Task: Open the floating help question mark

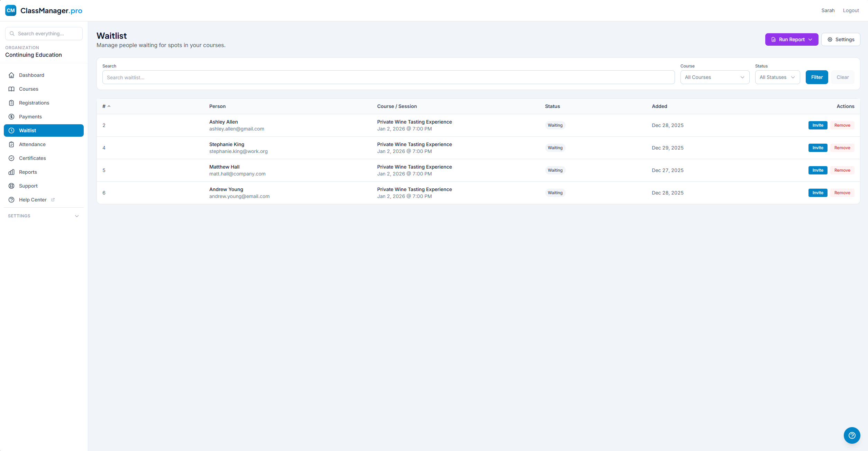Action: coord(852,435)
